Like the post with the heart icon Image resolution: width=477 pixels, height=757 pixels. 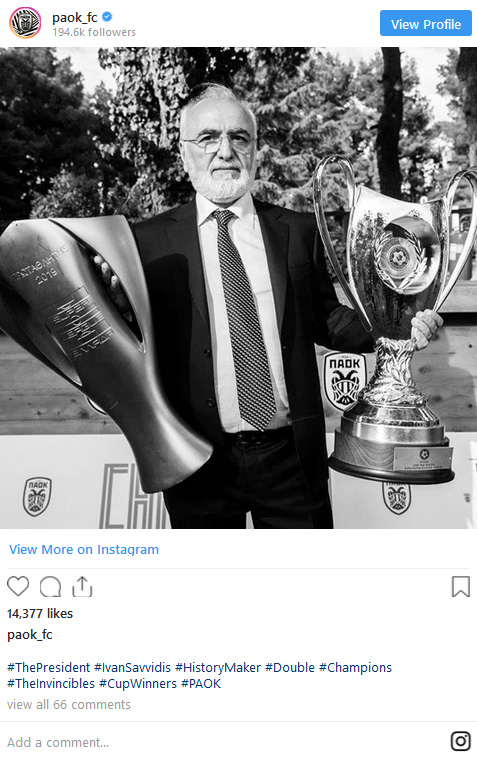pyautogui.click(x=18, y=586)
